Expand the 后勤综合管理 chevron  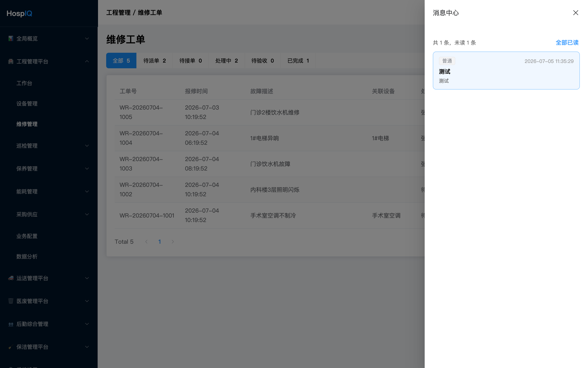pyautogui.click(x=87, y=324)
